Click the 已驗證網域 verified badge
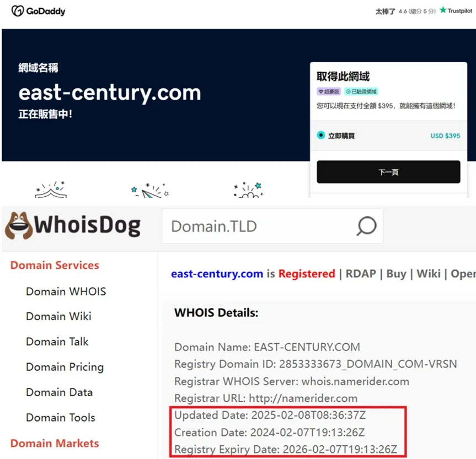The image size is (476, 459). point(361,91)
